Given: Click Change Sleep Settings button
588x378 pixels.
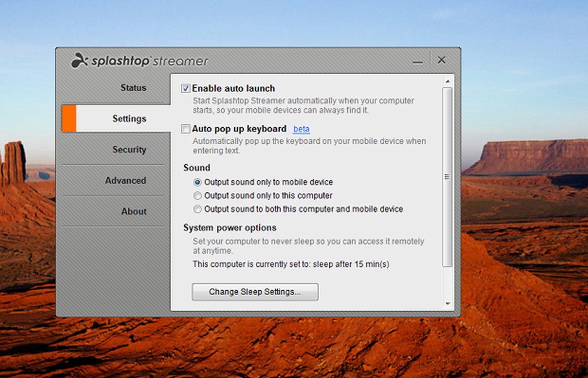Looking at the screenshot, I should click(255, 292).
